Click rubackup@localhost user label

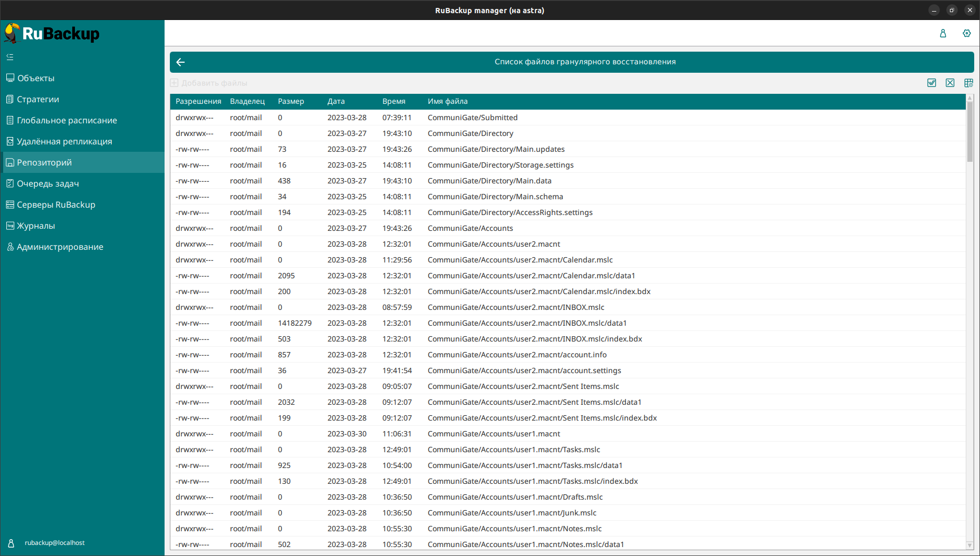[x=54, y=543]
